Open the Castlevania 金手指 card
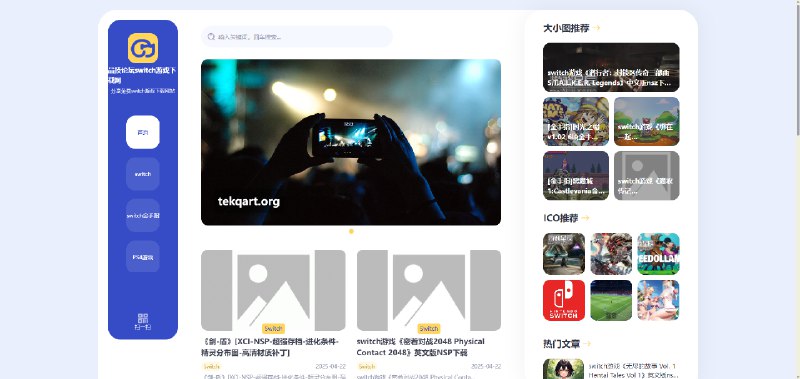 (x=576, y=175)
